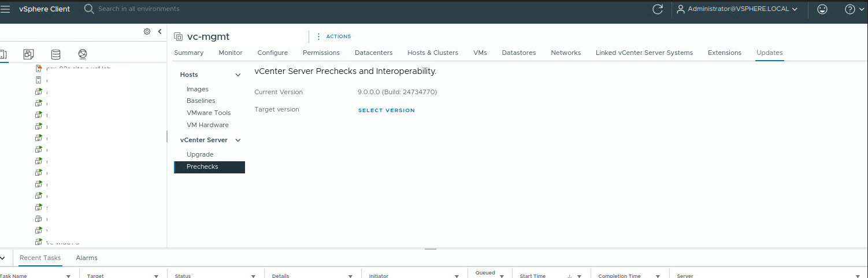Switch to Storage inventory view icon
The width and height of the screenshot is (868, 278).
coord(55,54)
